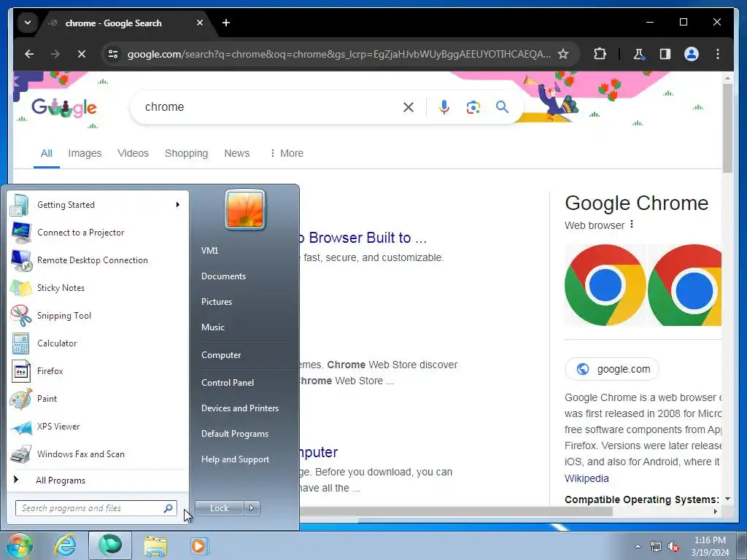
Task: Switch to the News tab
Action: (x=237, y=153)
